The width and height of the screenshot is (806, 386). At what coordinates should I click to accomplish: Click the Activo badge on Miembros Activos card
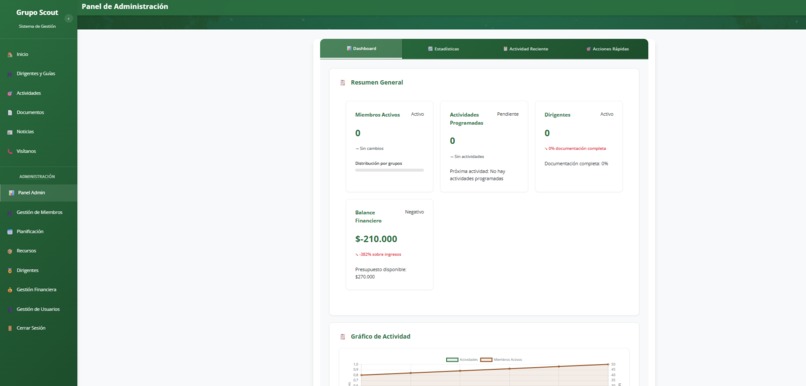point(417,114)
